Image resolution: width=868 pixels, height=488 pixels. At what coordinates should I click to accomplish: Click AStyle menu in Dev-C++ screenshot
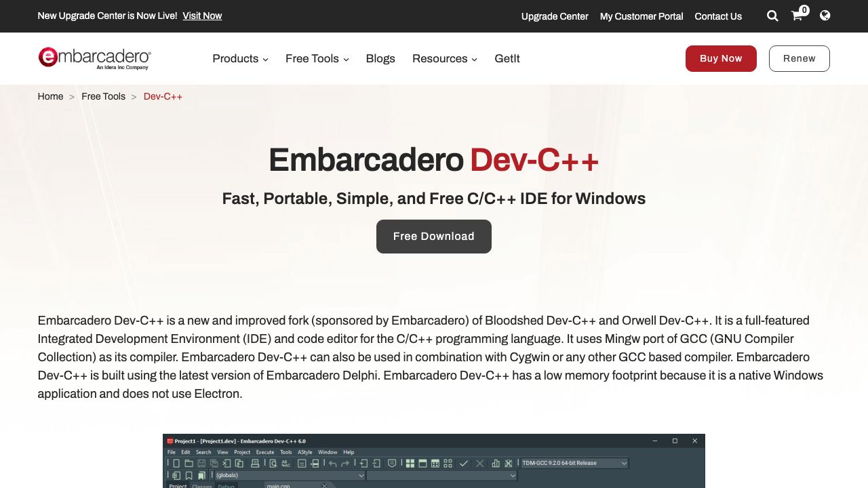point(305,452)
